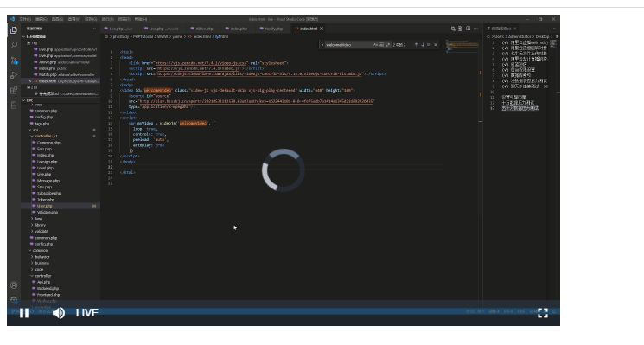Close the index.html editor tab
Screen dimensions: 644x345
pyautogui.click(x=322, y=29)
